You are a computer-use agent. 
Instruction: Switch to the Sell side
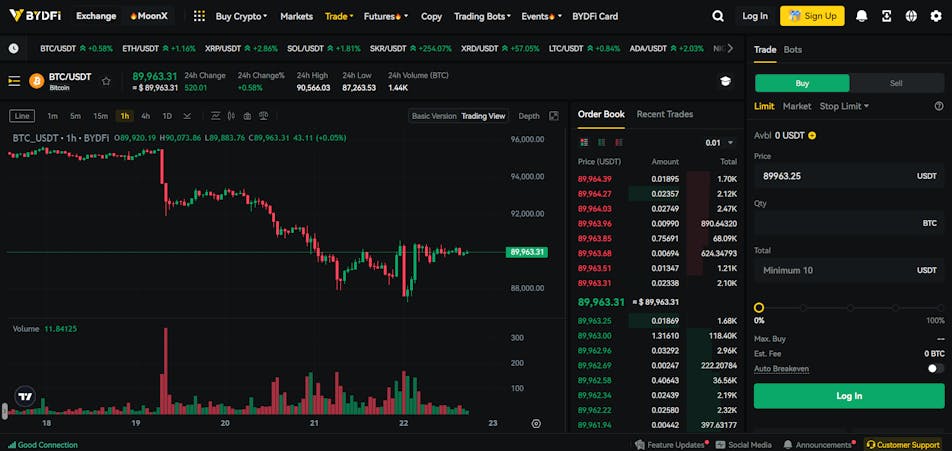(896, 83)
